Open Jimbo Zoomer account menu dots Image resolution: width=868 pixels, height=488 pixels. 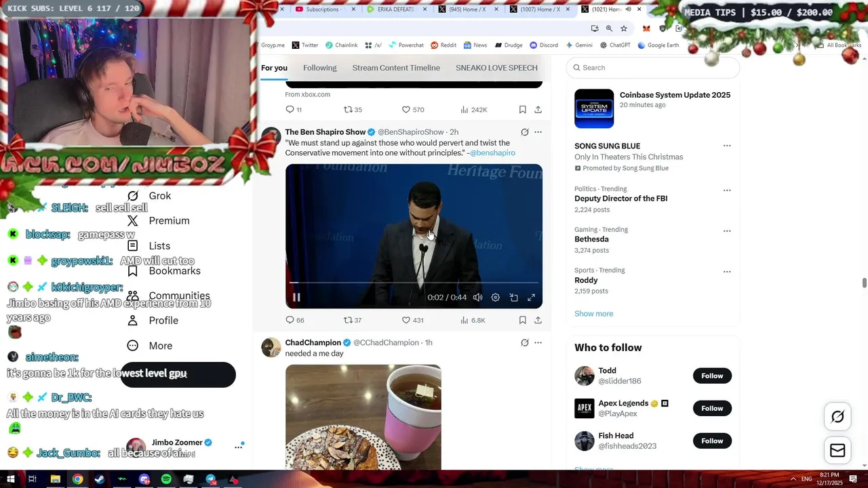point(238,447)
